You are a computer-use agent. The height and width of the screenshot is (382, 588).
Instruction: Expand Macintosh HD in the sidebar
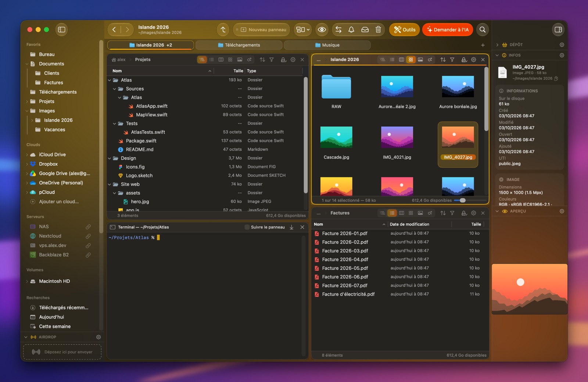point(27,281)
